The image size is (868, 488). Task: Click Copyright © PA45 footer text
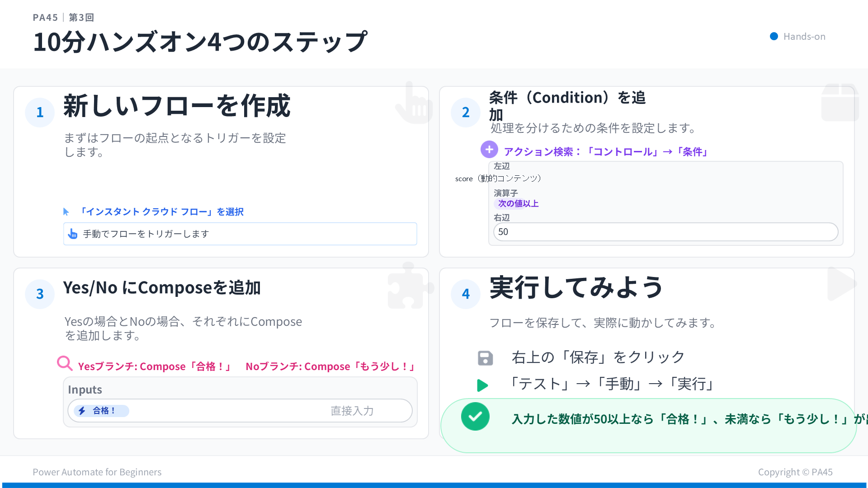click(x=795, y=472)
